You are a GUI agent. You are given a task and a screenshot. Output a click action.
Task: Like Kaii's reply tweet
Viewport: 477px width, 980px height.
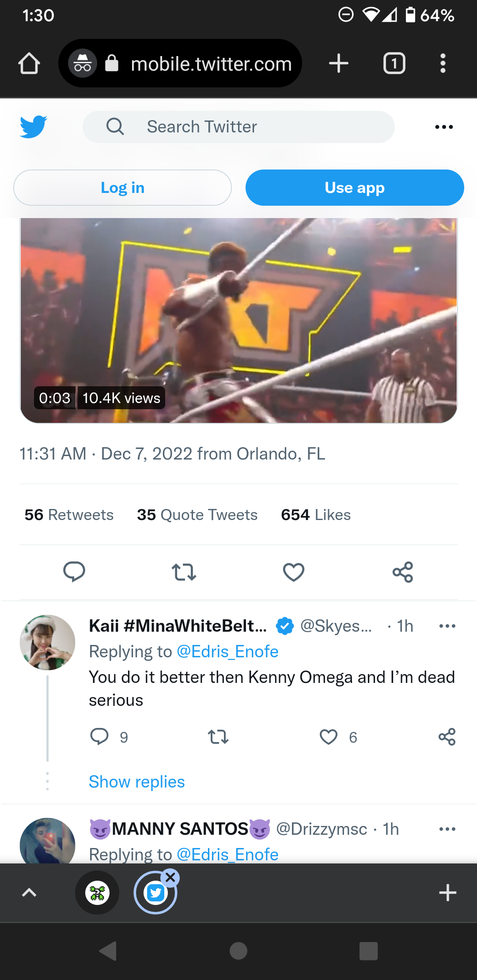pyautogui.click(x=329, y=737)
